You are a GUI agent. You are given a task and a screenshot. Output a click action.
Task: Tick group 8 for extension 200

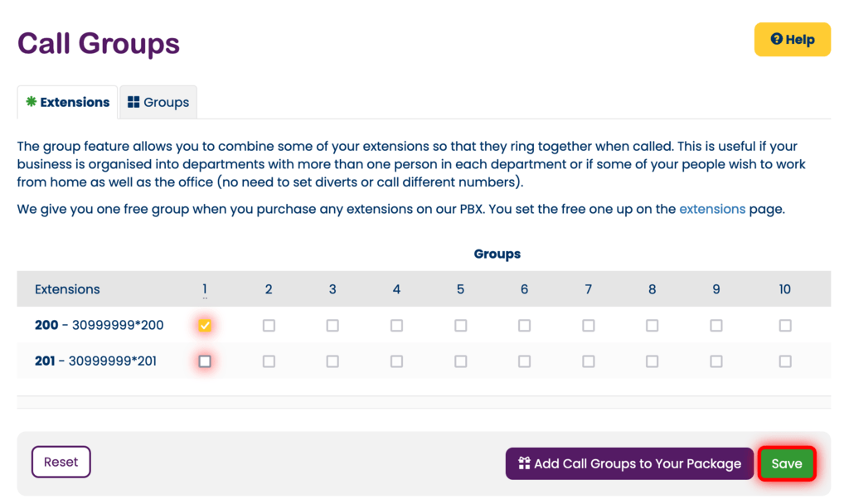pos(652,326)
